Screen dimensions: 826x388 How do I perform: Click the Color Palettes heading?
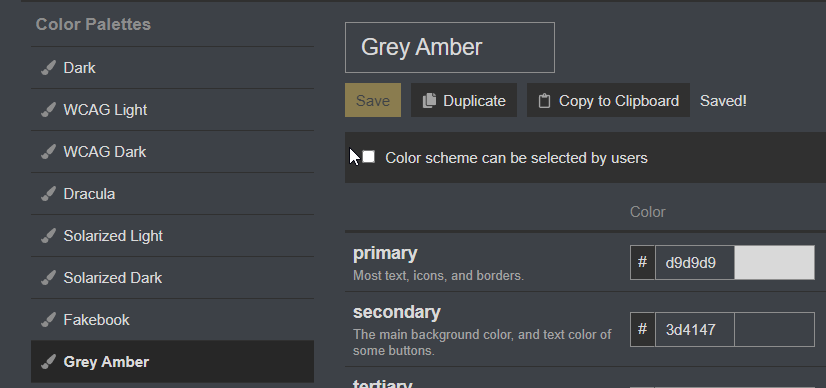click(x=93, y=24)
